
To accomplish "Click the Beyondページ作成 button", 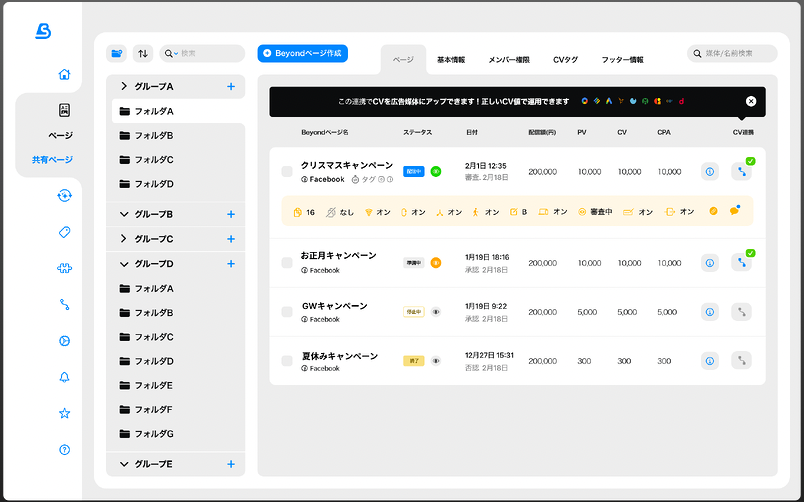I will [x=302, y=53].
